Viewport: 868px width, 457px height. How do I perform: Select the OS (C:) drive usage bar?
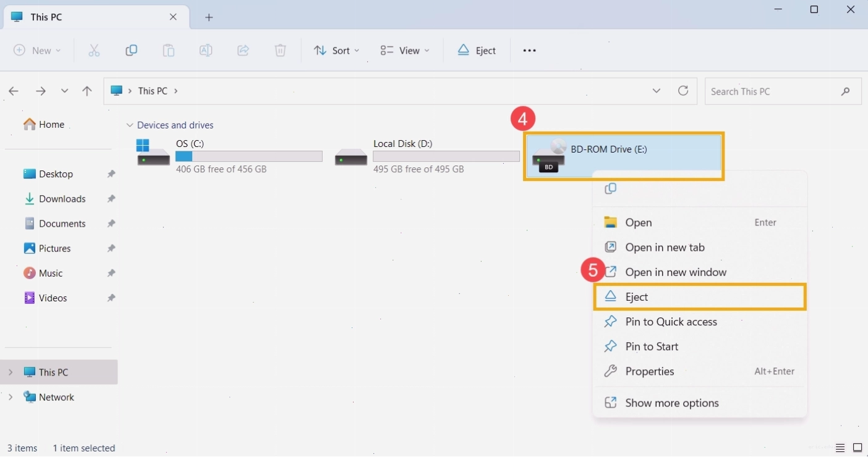[x=249, y=157]
